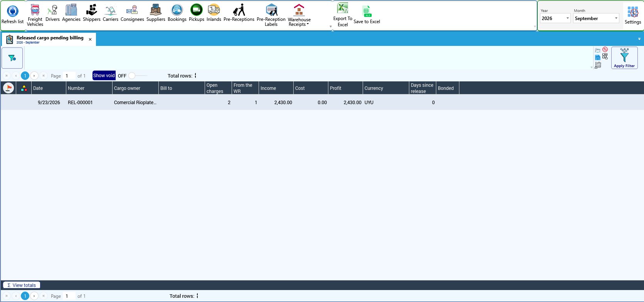
Task: Click Export To Excel icon
Action: pyautogui.click(x=343, y=15)
